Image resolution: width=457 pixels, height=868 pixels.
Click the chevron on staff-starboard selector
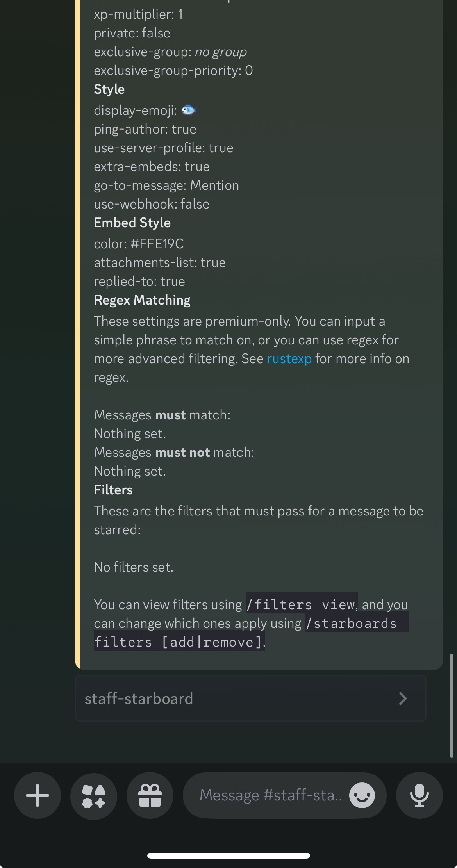pos(403,699)
